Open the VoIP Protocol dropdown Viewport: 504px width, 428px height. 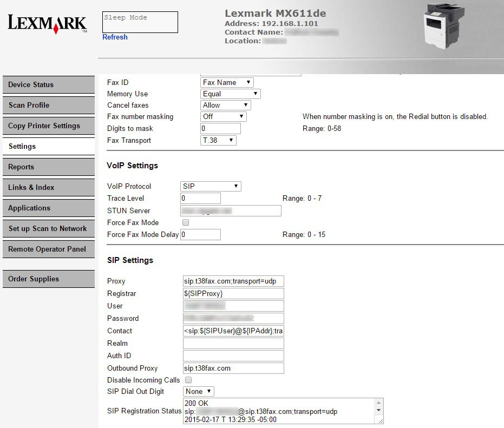[211, 186]
